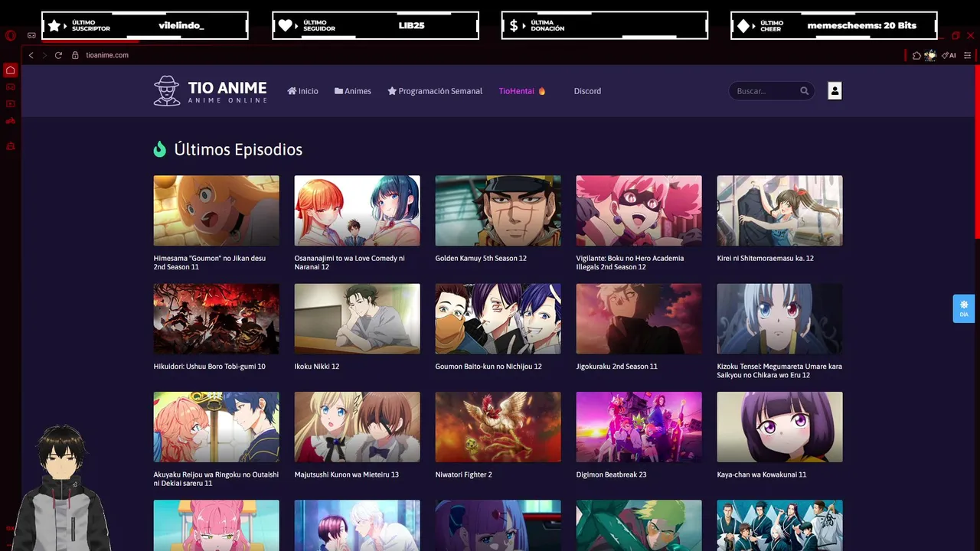Open Hikuidori Ushuu Boro Tobi-gumi thumbnail
This screenshot has width=980, height=551.
pos(216,319)
